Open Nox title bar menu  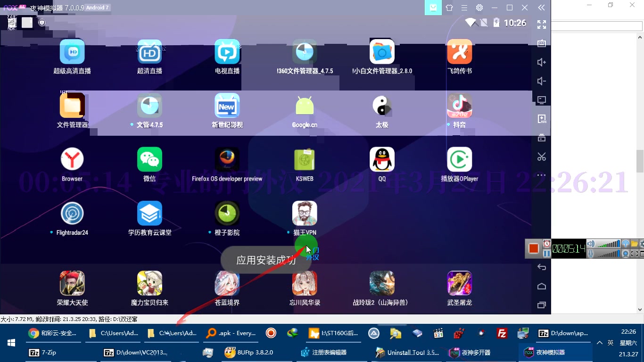pyautogui.click(x=464, y=8)
